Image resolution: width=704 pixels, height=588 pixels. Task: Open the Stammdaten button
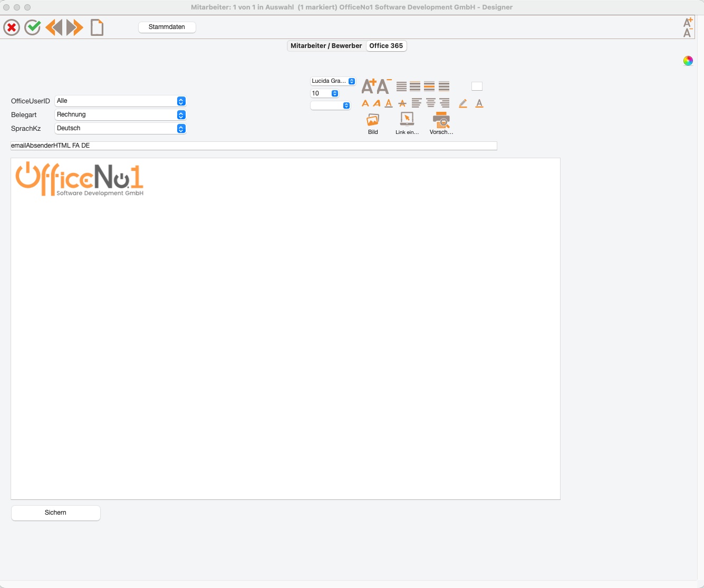click(x=167, y=27)
